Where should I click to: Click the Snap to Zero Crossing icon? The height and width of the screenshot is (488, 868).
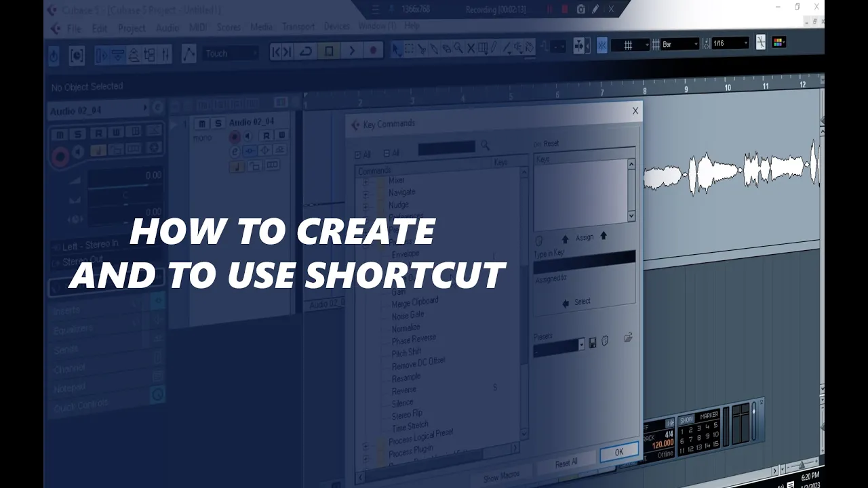(761, 43)
